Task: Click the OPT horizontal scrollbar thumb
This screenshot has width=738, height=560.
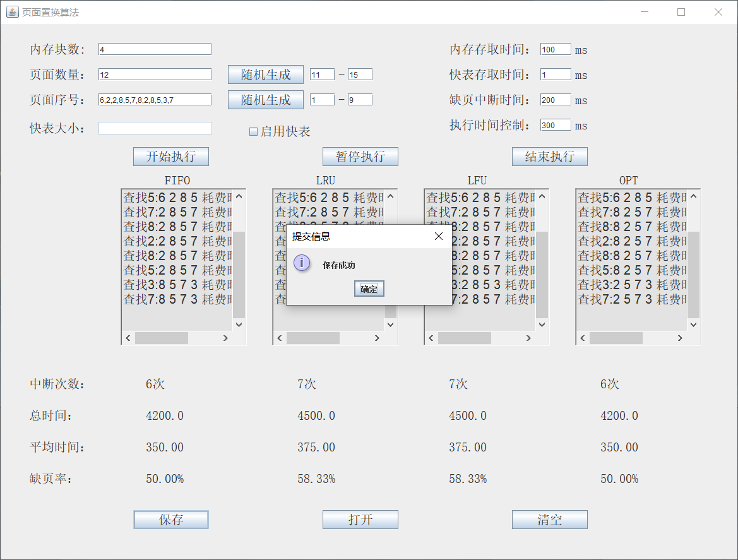Action: [x=616, y=338]
